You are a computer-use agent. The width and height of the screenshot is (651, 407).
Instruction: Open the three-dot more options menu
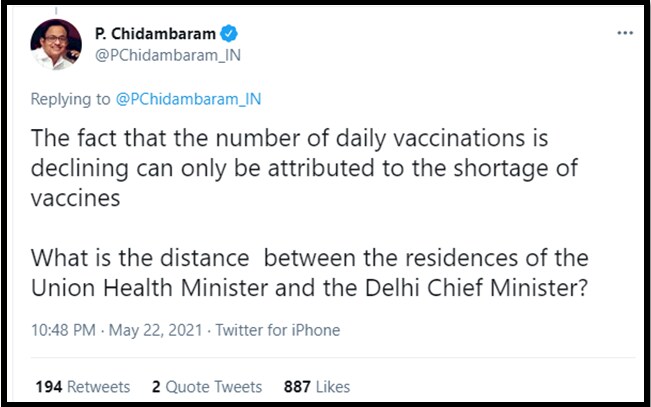(x=625, y=33)
